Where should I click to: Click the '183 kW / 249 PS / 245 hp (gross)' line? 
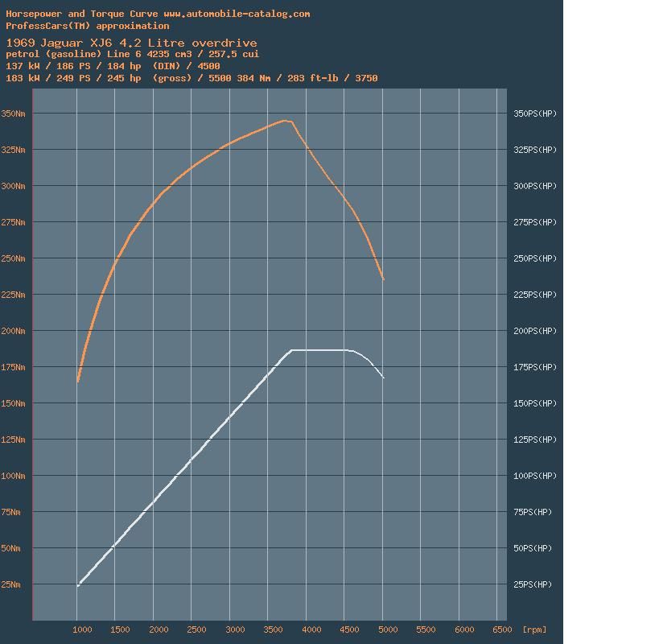[x=192, y=78]
